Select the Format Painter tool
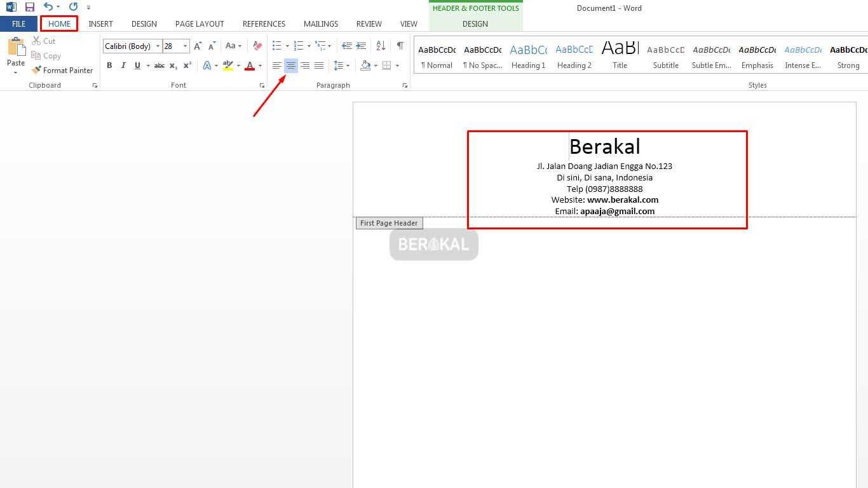 coord(62,71)
